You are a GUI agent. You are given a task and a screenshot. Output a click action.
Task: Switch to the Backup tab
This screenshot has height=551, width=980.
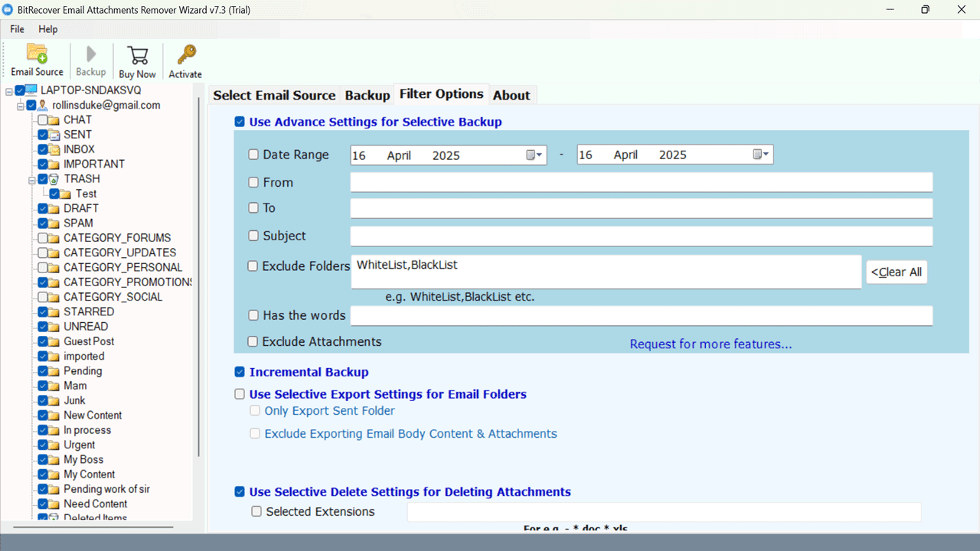click(367, 95)
